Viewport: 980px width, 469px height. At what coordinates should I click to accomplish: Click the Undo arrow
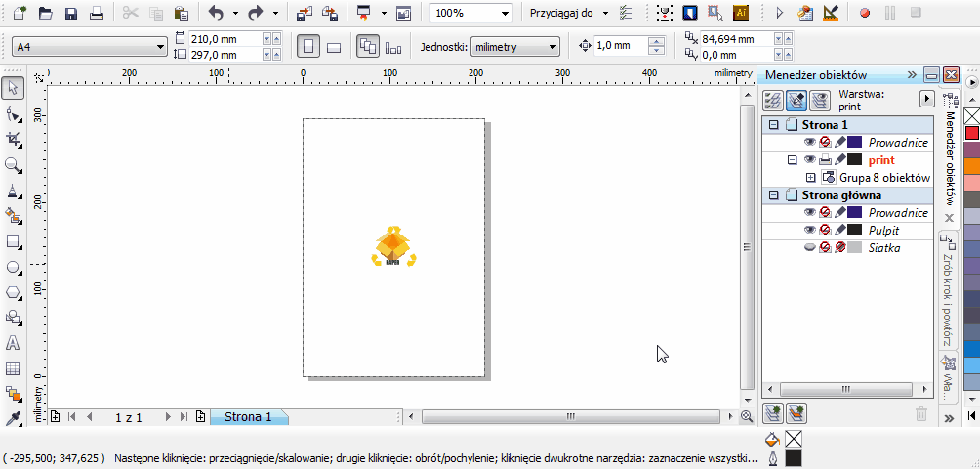coord(216,13)
